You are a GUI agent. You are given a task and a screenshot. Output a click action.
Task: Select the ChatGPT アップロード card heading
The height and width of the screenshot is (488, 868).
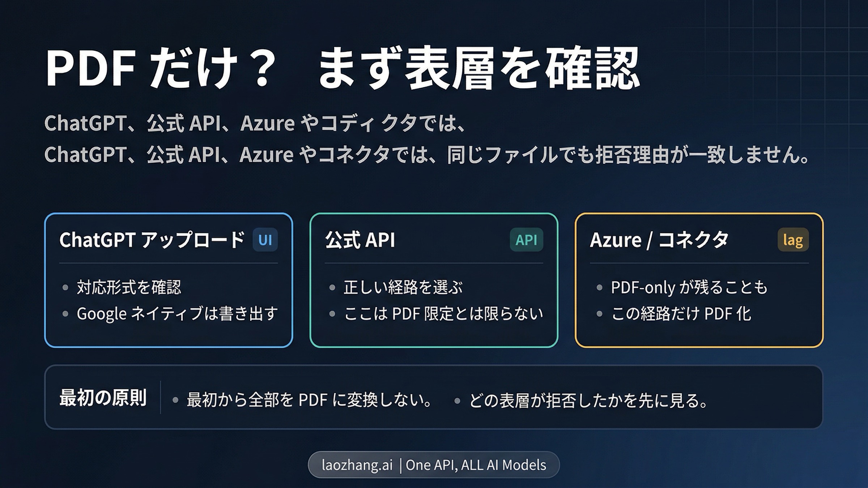click(x=152, y=240)
